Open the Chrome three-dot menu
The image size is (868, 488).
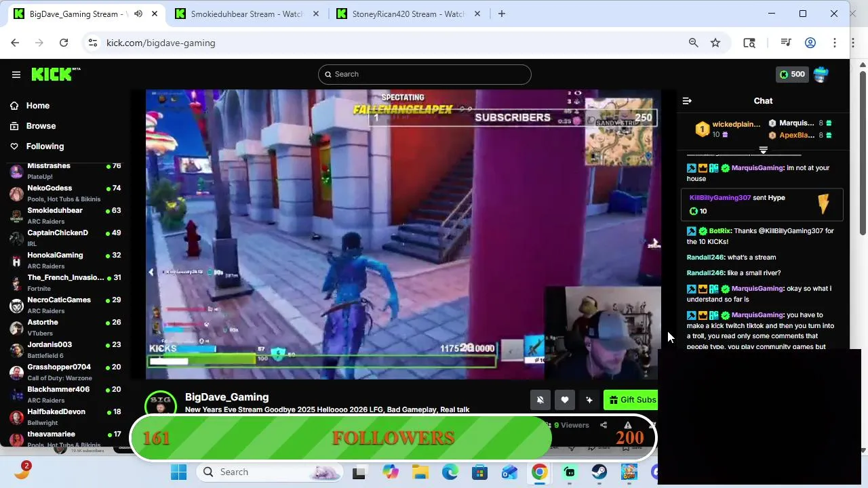point(835,43)
